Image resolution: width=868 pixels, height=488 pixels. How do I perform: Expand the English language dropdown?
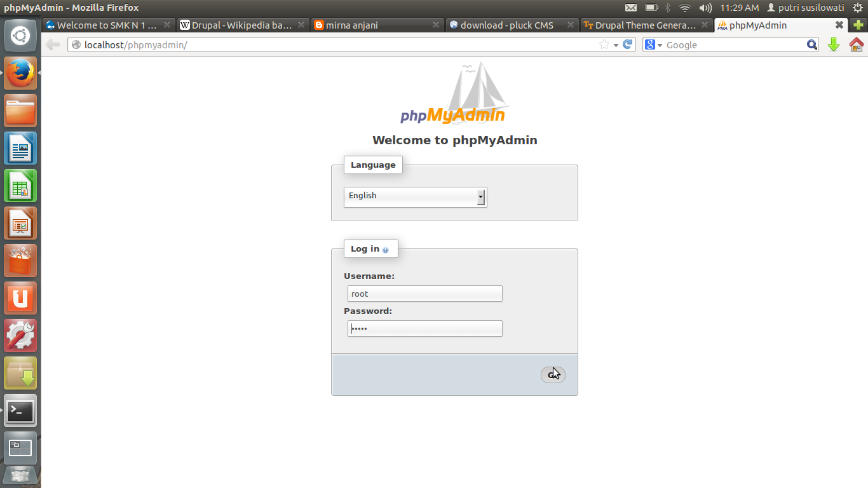point(416,197)
